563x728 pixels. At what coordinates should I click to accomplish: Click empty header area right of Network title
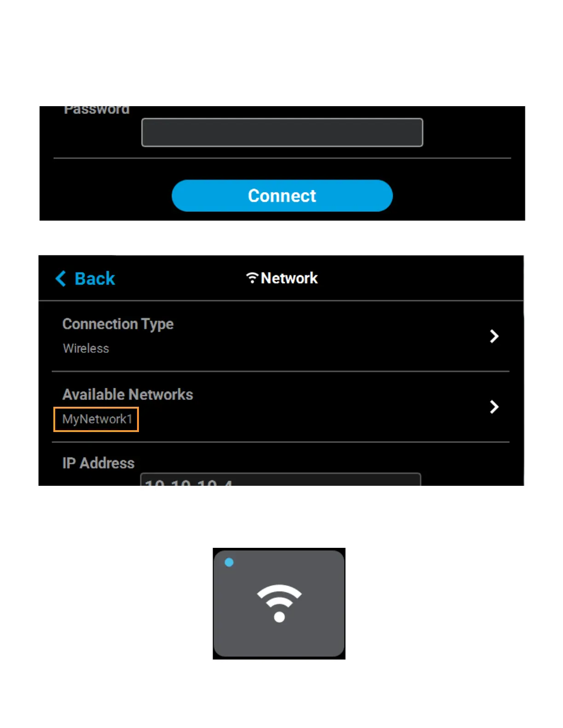tap(419, 278)
